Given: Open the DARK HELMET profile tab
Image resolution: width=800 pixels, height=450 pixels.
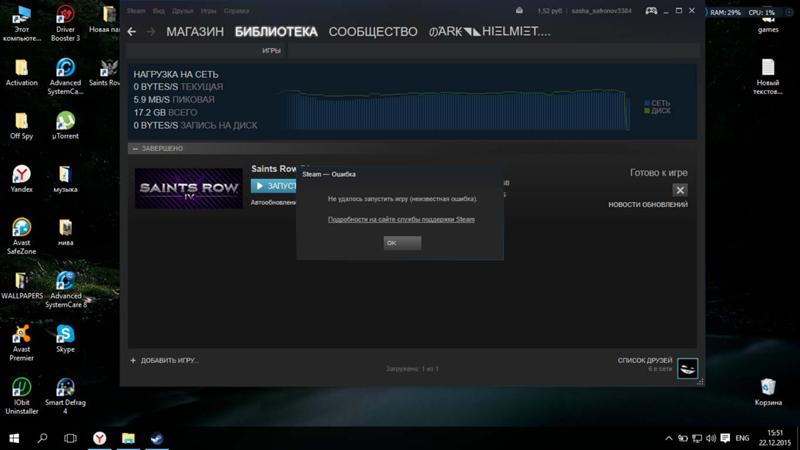Looking at the screenshot, I should coord(489,32).
